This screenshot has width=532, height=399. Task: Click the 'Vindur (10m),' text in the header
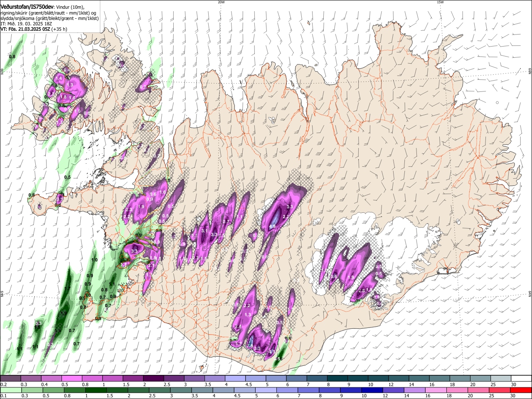click(x=70, y=7)
